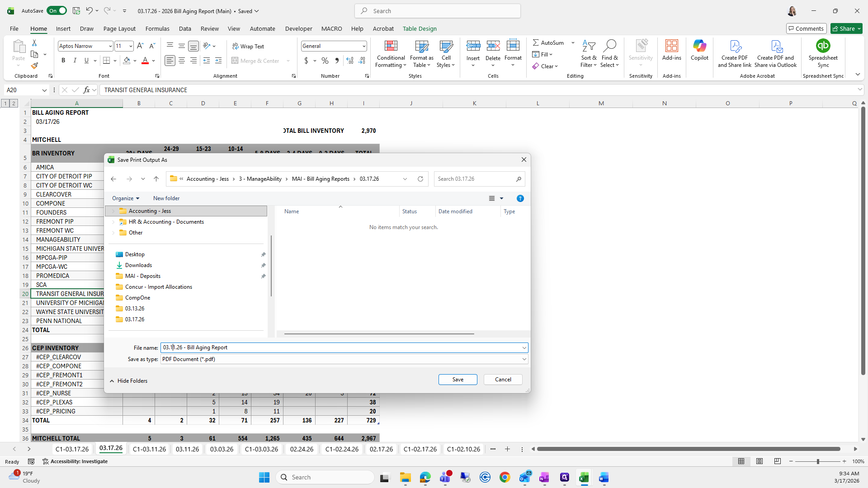Viewport: 868px width, 488px height.
Task: Open Microsoft Teams from the taskbar
Action: click(445, 477)
